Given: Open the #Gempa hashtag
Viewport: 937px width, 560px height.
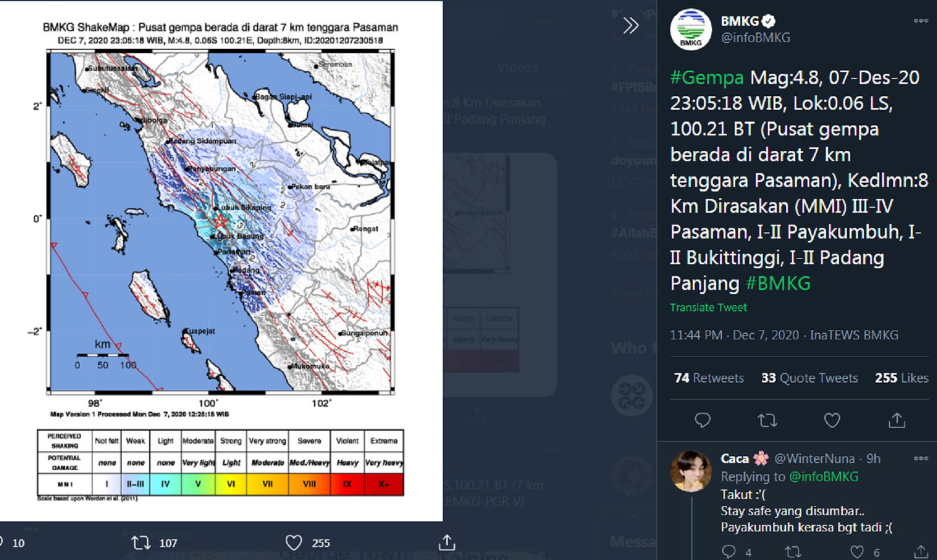Looking at the screenshot, I should click(x=707, y=77).
